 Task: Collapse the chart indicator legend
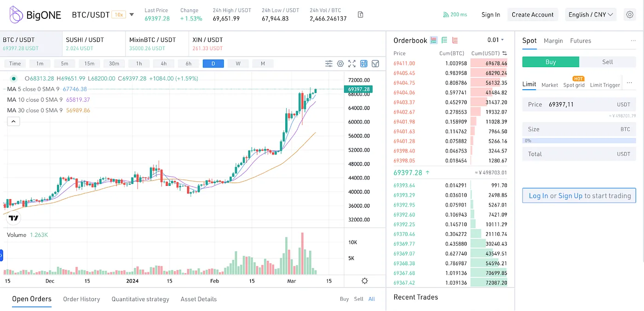click(x=13, y=121)
